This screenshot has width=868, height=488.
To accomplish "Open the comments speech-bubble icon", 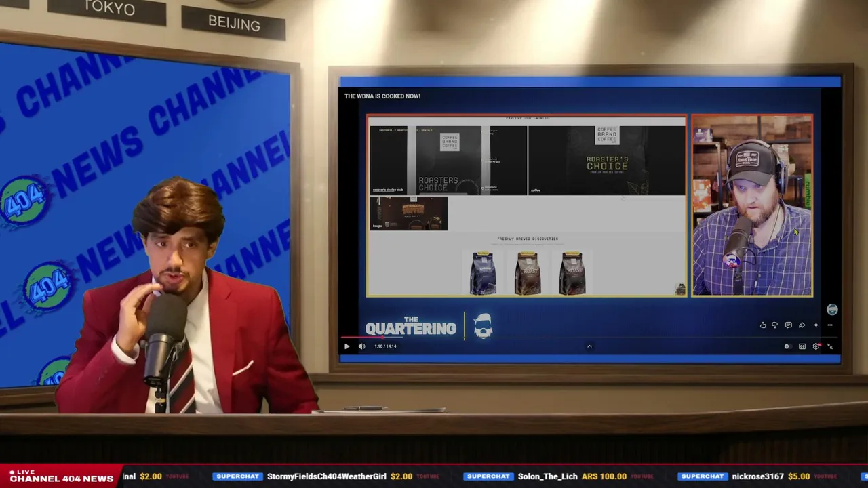I will [x=788, y=325].
